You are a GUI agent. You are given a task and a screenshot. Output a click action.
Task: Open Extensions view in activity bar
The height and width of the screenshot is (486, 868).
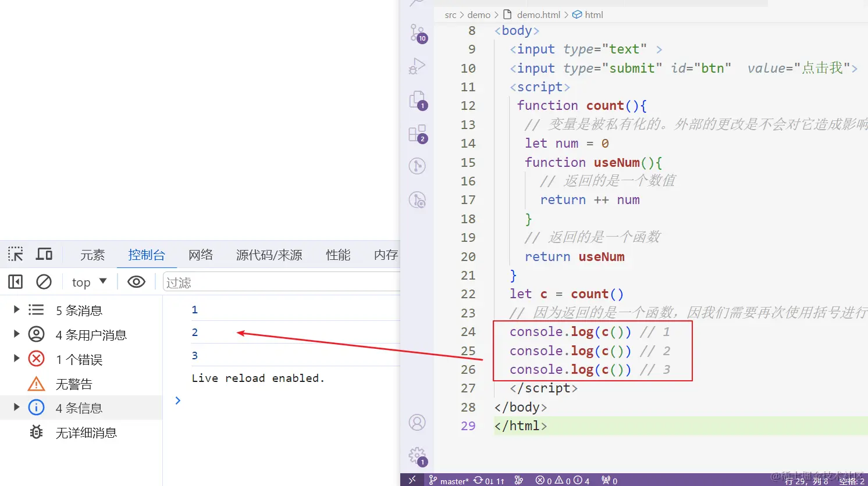click(x=417, y=134)
